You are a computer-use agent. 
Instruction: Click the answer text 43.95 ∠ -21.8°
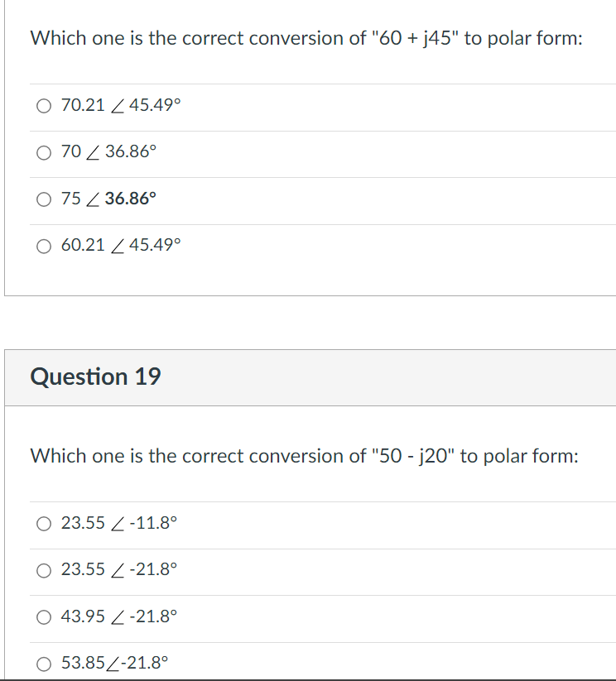click(118, 616)
